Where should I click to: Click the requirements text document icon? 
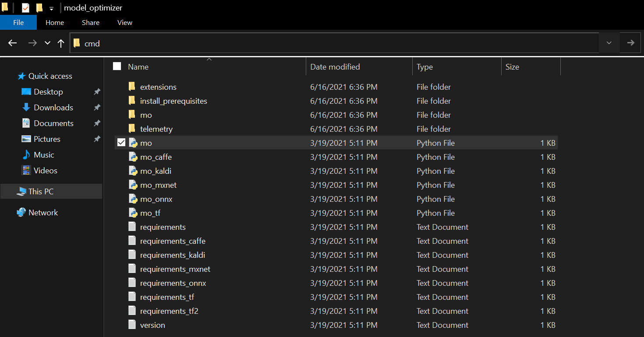click(132, 227)
